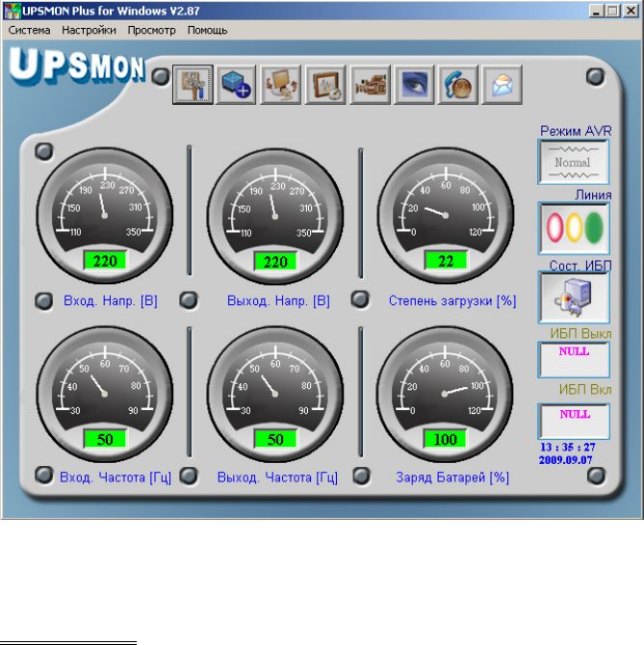Click the ИБП Вкл NULL field
Viewport: 644px width, 645px height.
pyautogui.click(x=574, y=422)
